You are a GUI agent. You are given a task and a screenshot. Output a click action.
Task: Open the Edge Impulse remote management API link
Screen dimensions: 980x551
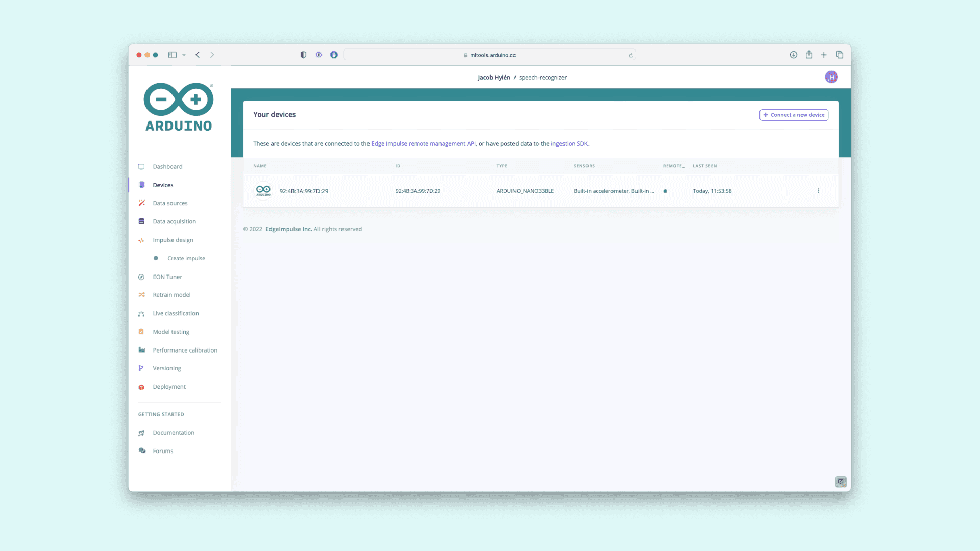[423, 144]
